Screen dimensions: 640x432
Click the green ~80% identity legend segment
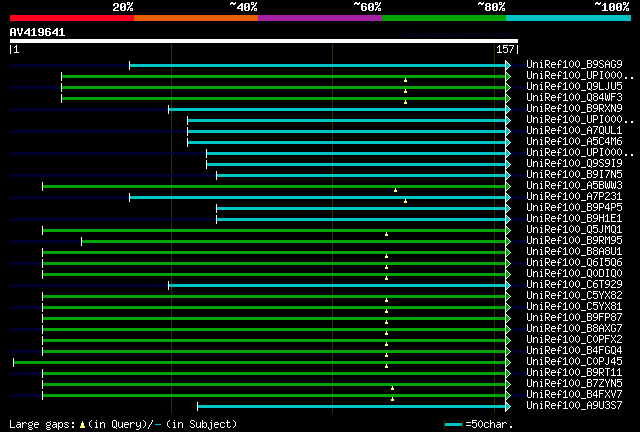444,18
